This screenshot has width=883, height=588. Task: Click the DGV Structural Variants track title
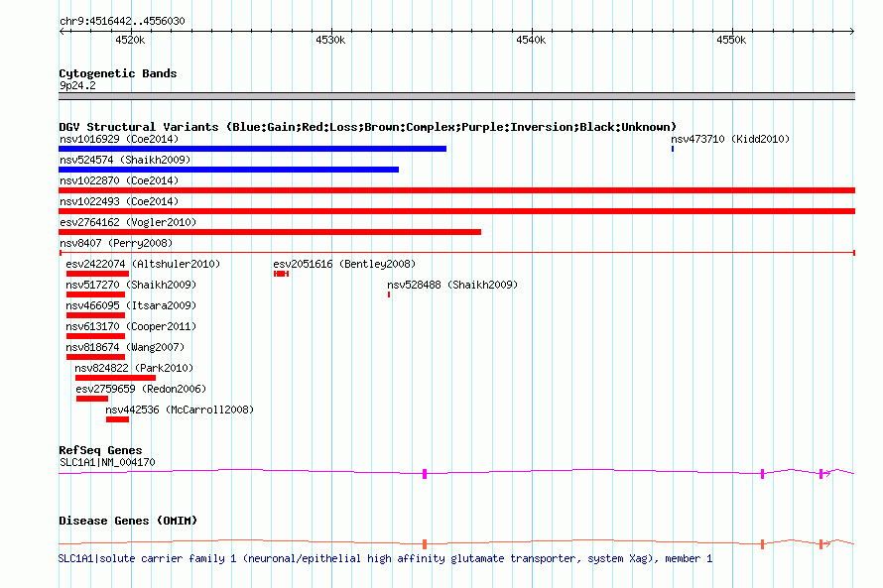click(367, 127)
